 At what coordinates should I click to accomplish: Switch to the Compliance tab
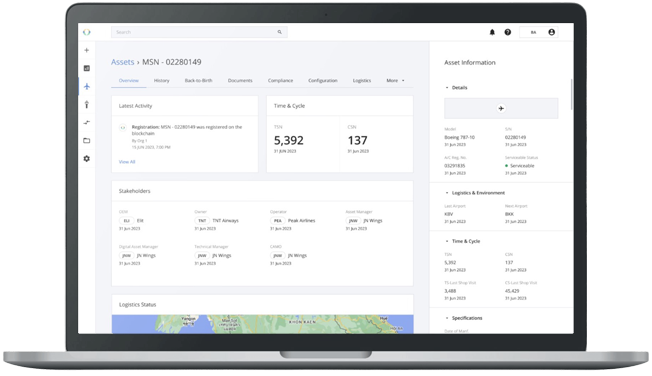280,81
